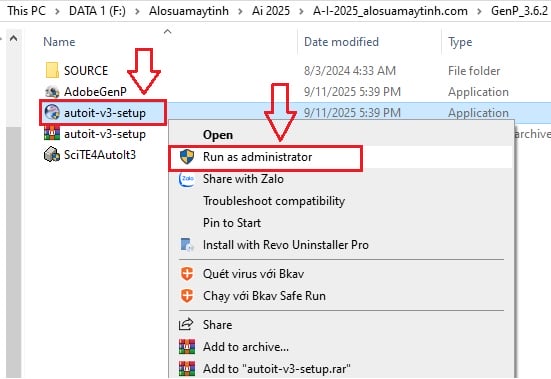The height and width of the screenshot is (379, 551).
Task: Select Chạy với Bkav Safe Run
Action: point(264,296)
